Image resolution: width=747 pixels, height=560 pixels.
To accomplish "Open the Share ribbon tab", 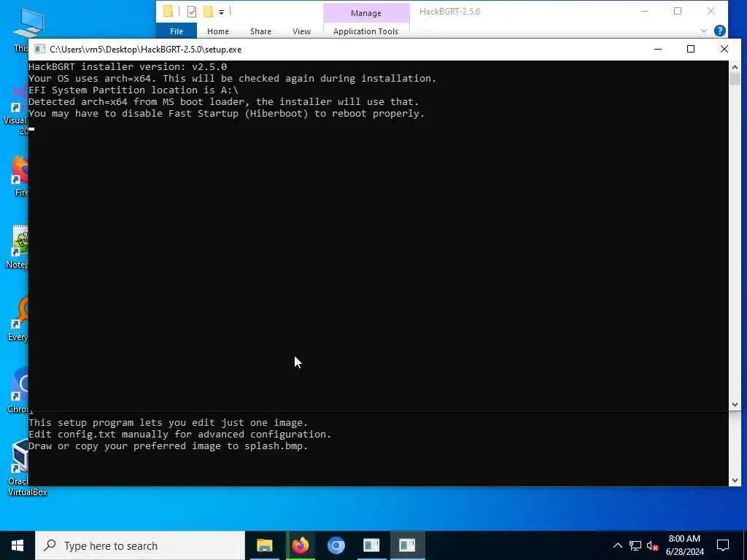I will pos(260,31).
